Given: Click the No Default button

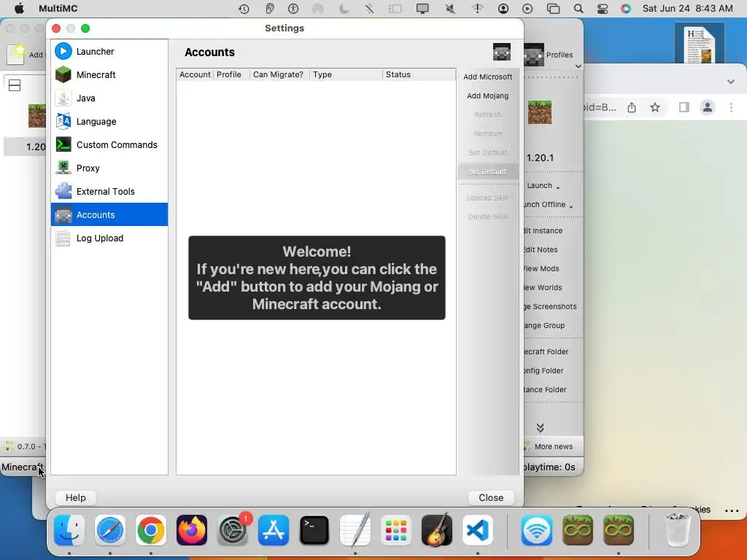Looking at the screenshot, I should point(488,171).
